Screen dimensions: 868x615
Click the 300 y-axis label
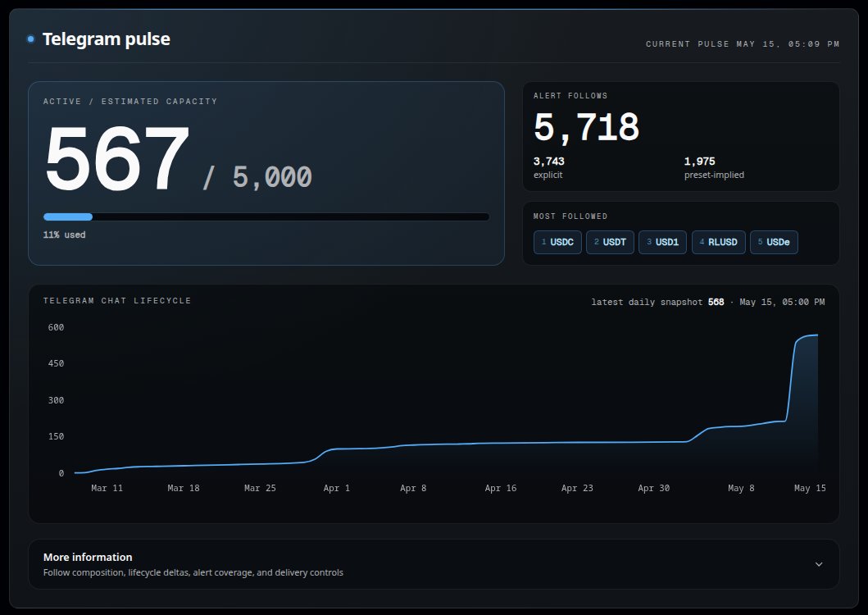(x=56, y=400)
